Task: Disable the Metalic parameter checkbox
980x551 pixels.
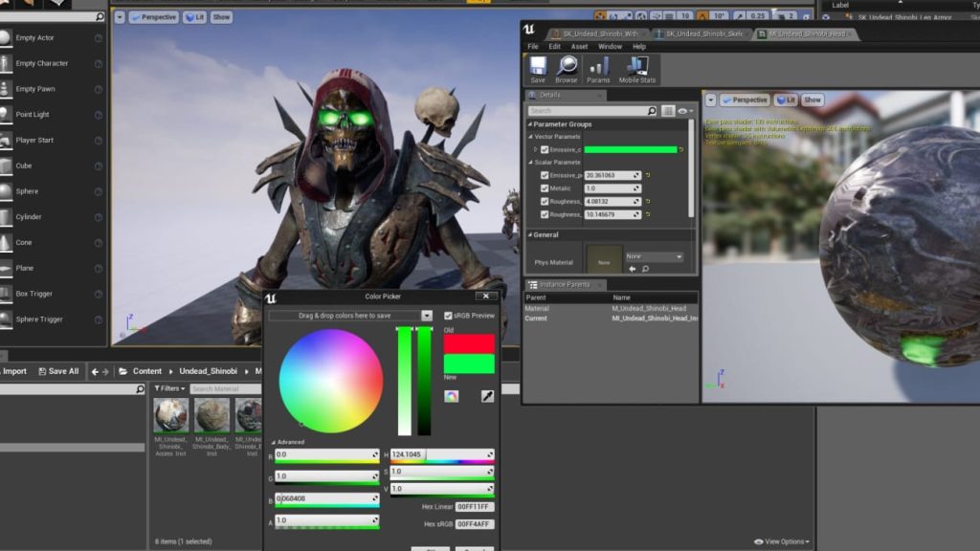Action: tap(545, 188)
